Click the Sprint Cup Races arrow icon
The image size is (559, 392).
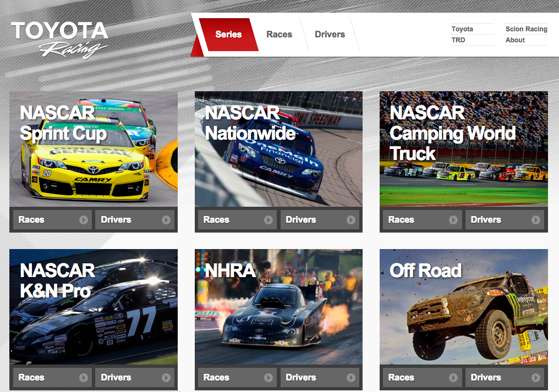point(84,220)
